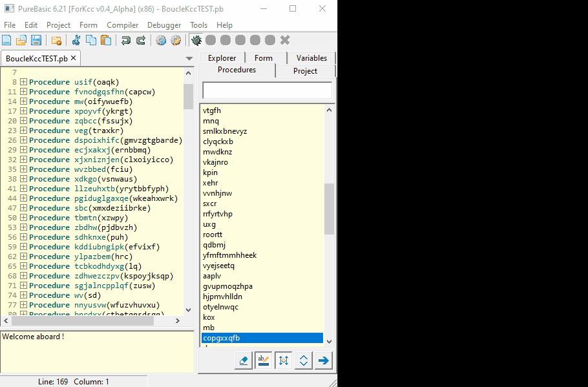Click the blue right arrow button
The image size is (588, 387).
[324, 361]
